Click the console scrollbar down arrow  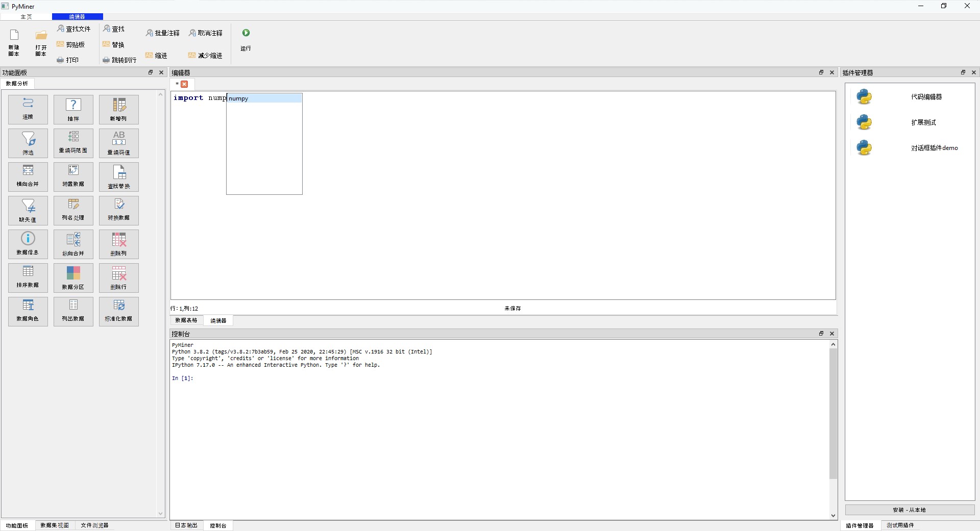click(833, 516)
